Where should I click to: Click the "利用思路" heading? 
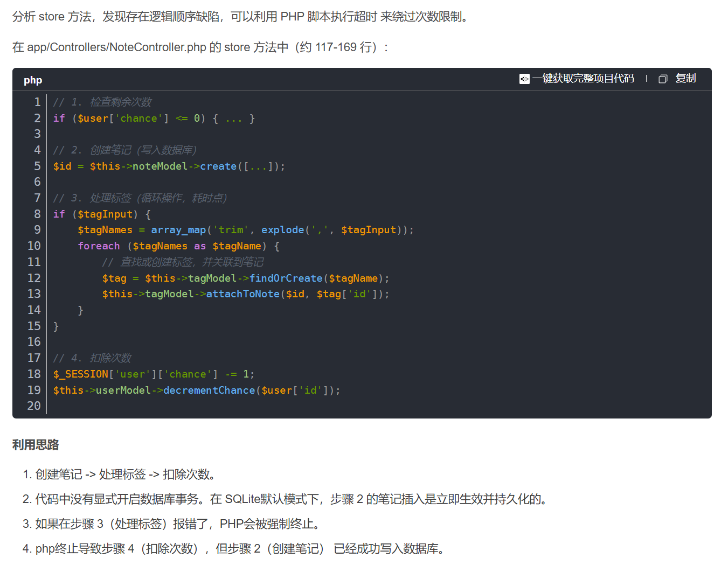36,445
